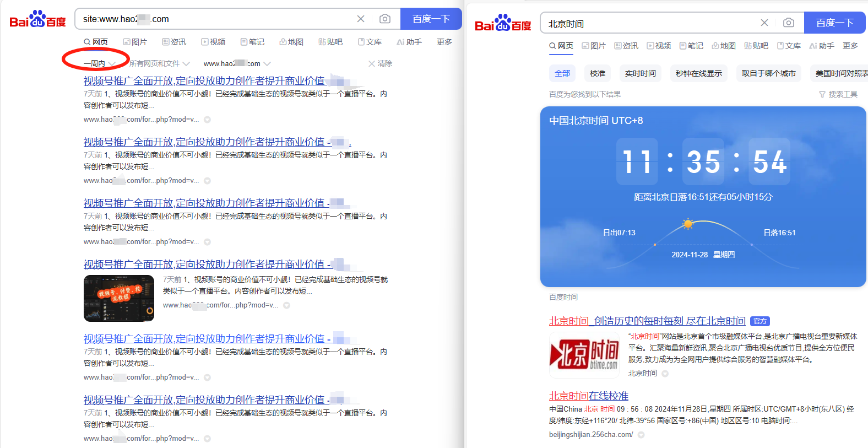Open 北京时间_创造历史的每时每刻 result link
This screenshot has width=868, height=448.
click(647, 321)
